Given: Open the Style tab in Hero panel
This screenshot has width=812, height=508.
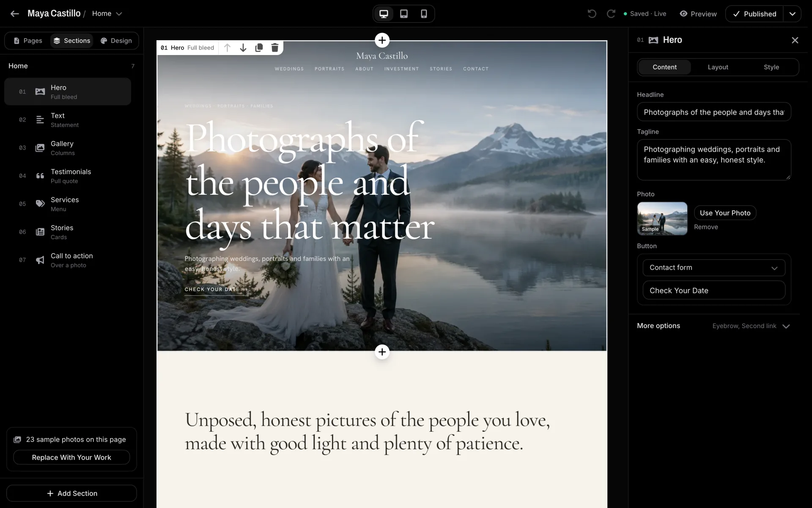Looking at the screenshot, I should pos(771,67).
